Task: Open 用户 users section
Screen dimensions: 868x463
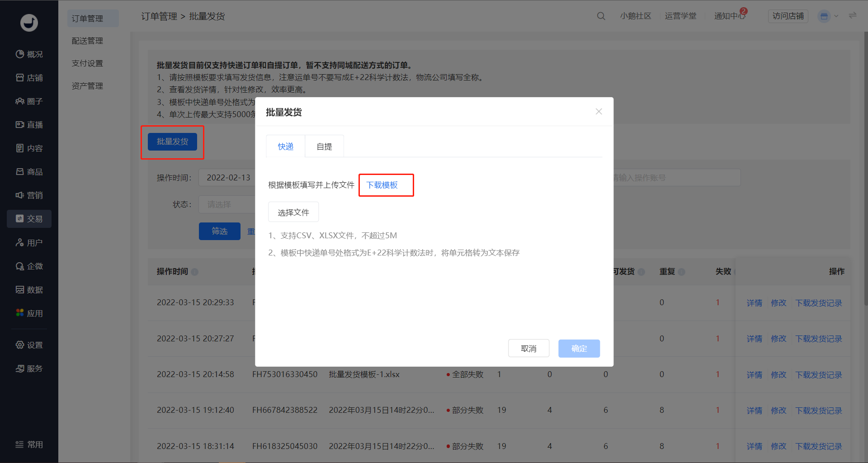Action: click(29, 243)
